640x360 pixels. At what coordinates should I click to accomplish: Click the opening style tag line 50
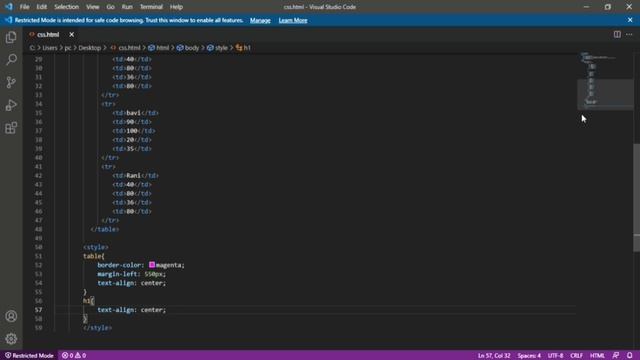tap(96, 247)
